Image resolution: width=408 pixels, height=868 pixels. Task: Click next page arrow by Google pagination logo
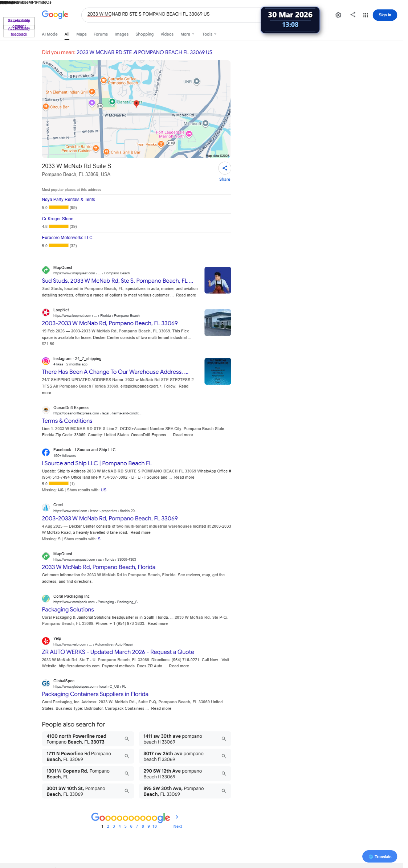click(177, 817)
